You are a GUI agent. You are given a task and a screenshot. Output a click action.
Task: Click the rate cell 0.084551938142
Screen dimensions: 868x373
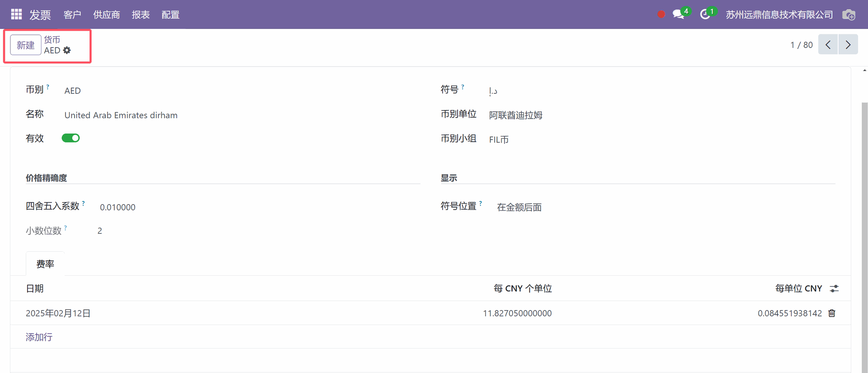pos(790,313)
